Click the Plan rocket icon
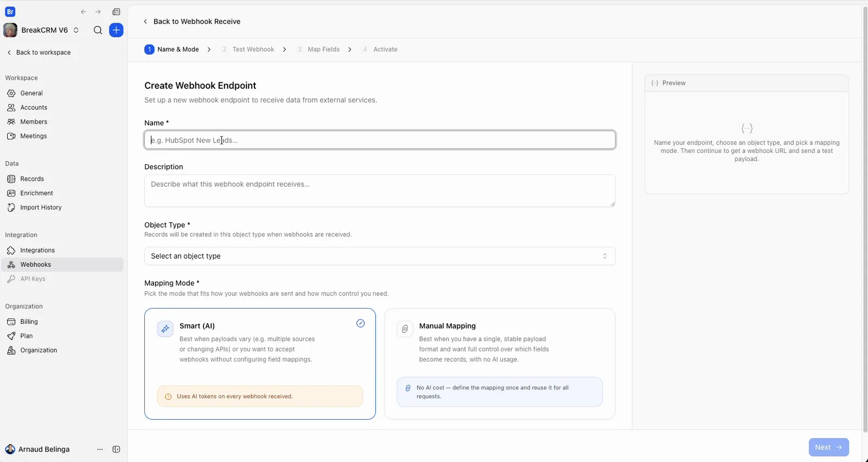The height and width of the screenshot is (462, 868). [x=11, y=336]
